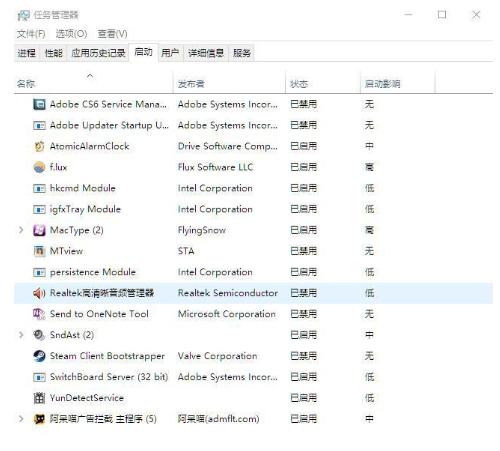Click publisher Realtek Semiconductor
Image resolution: width=500 pixels, height=451 pixels.
coord(228,293)
